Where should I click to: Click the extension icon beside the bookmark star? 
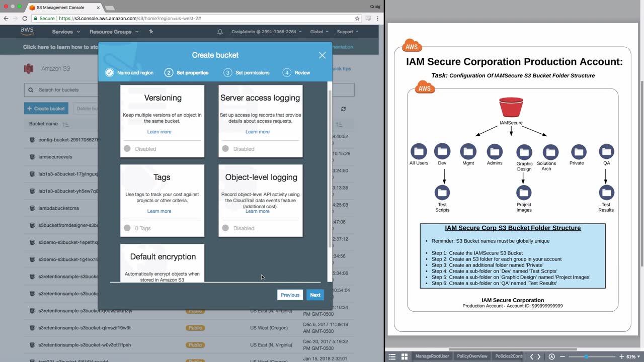(x=368, y=18)
